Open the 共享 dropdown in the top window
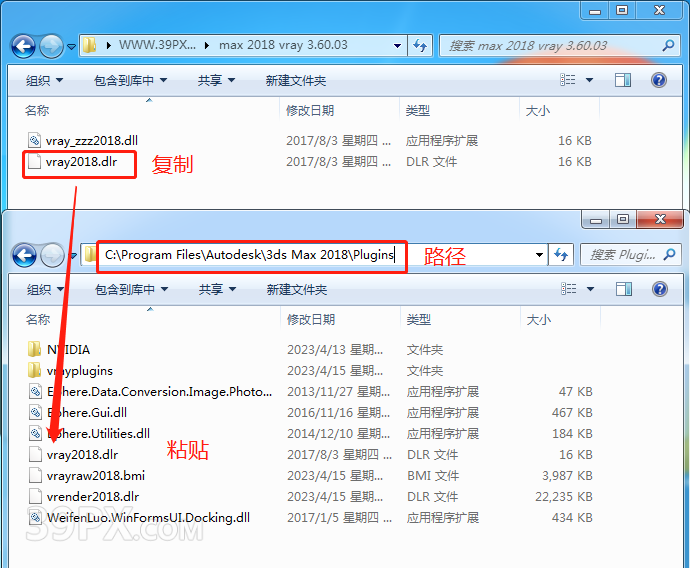This screenshot has height=568, width=690. point(216,80)
